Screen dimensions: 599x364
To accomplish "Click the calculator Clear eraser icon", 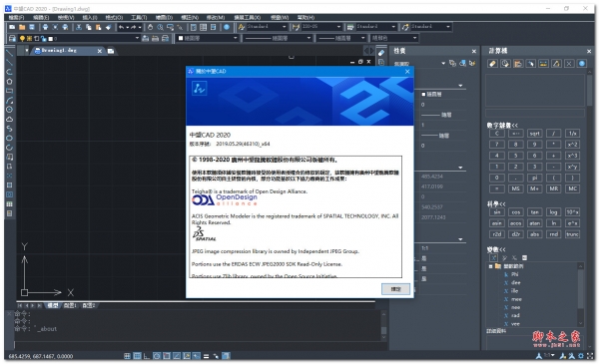I will point(493,64).
